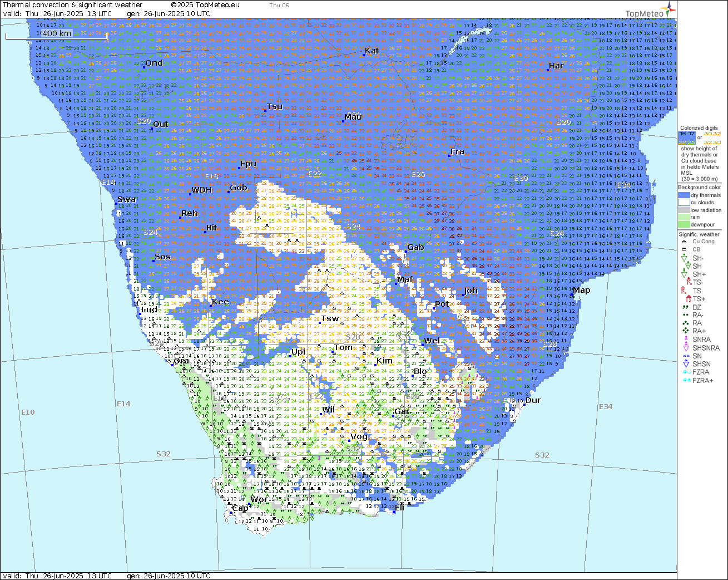Click the TopMeteo logo

[651, 10]
